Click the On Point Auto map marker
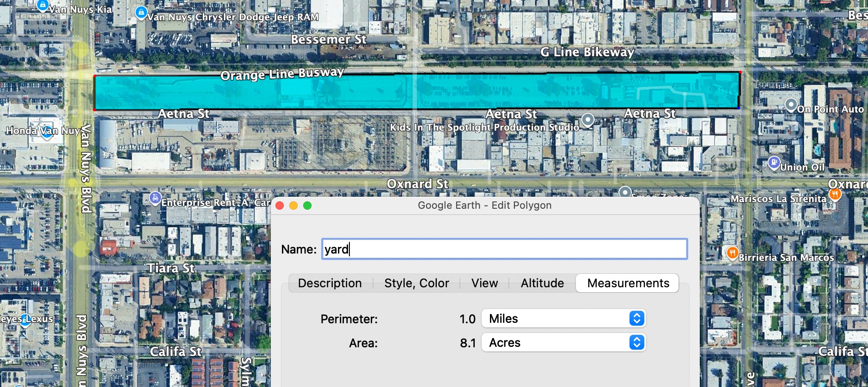868x387 pixels. click(791, 105)
